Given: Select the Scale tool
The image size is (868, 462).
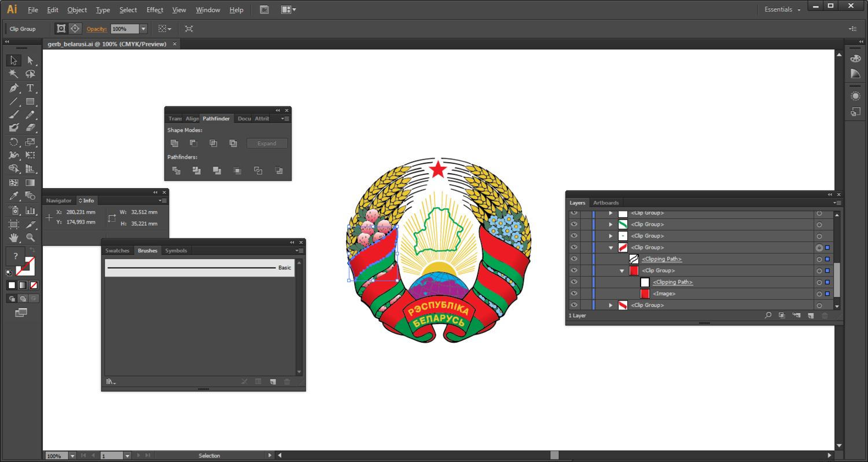Looking at the screenshot, I should coord(30,142).
